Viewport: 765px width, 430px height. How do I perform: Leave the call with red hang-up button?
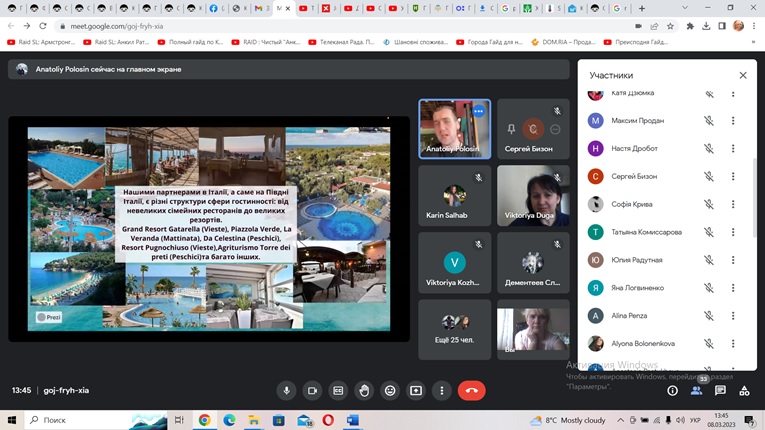pos(471,390)
